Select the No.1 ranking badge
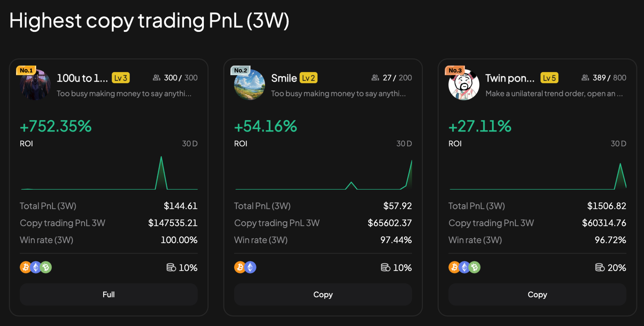Viewport: 644px width, 326px height. pos(26,70)
